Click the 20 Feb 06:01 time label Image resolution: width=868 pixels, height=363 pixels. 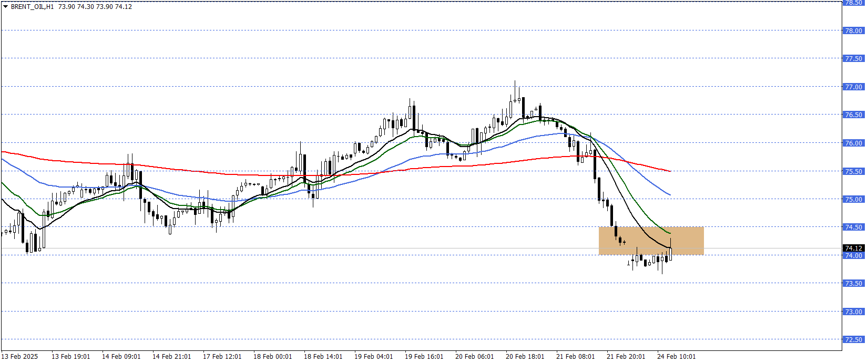(475, 356)
